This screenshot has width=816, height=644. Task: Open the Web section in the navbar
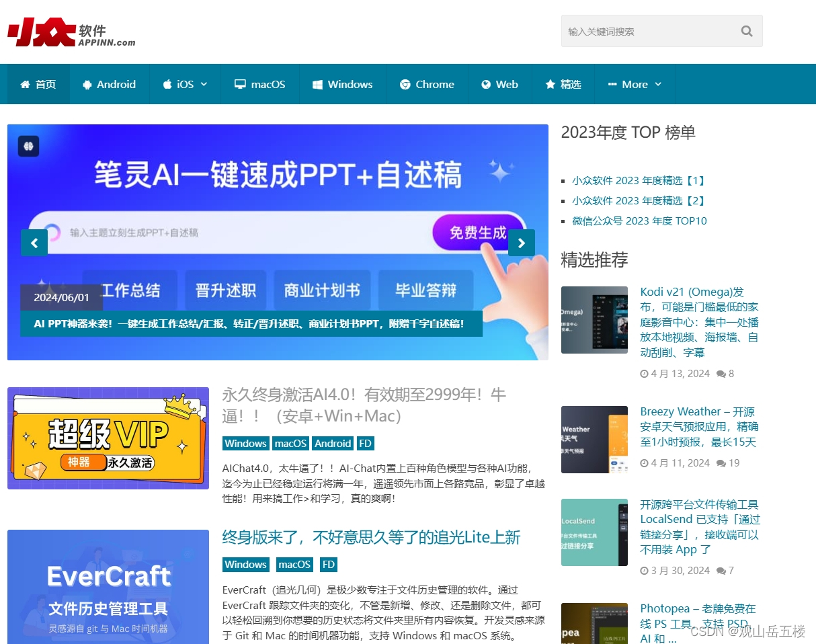point(499,84)
